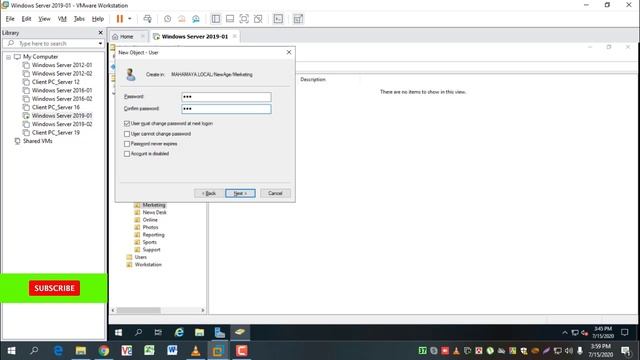Check Account is disabled
Screen dimensions: 640x360
tap(127, 154)
